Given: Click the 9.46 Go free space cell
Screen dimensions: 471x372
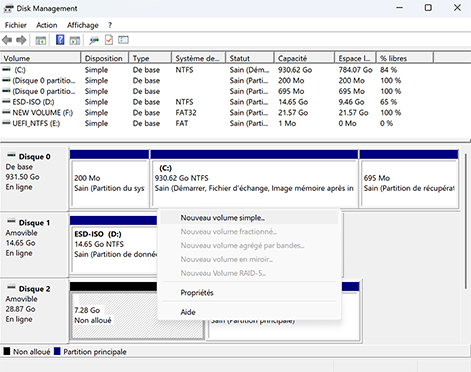Looking at the screenshot, I should point(351,102).
